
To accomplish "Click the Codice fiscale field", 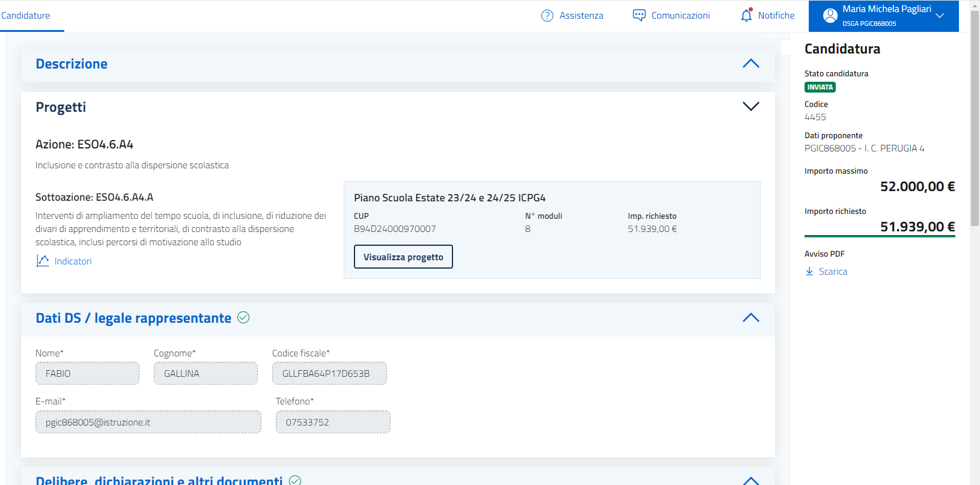I will [x=329, y=373].
